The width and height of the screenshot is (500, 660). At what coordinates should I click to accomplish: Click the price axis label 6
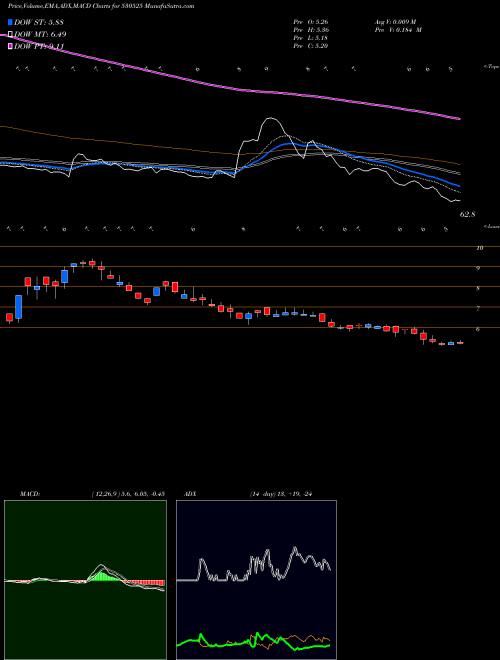tap(478, 329)
